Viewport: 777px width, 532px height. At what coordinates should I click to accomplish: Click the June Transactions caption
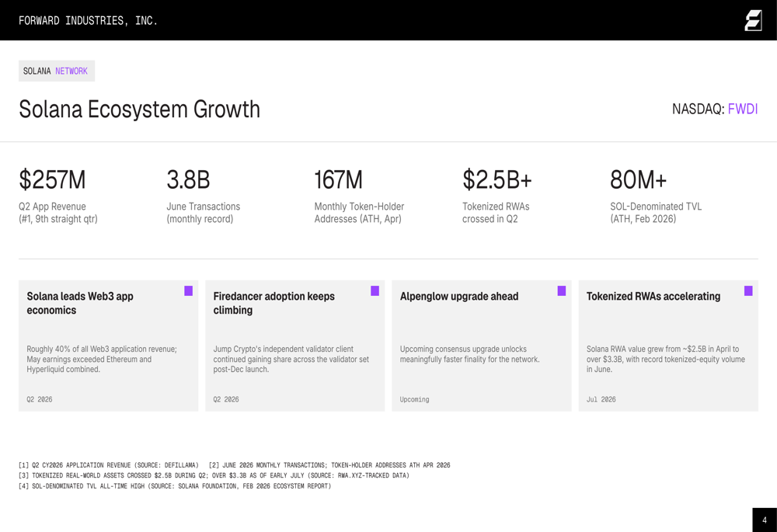(x=203, y=213)
